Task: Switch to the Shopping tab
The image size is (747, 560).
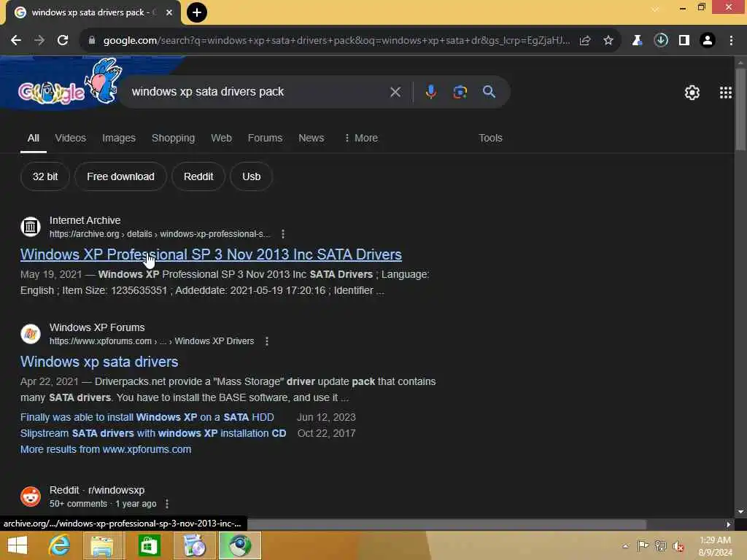Action: point(173,138)
